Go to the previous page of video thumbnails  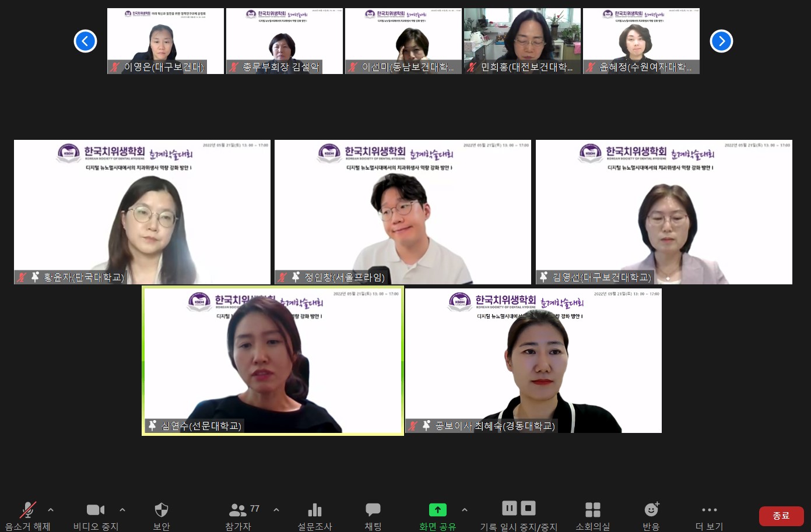point(85,41)
